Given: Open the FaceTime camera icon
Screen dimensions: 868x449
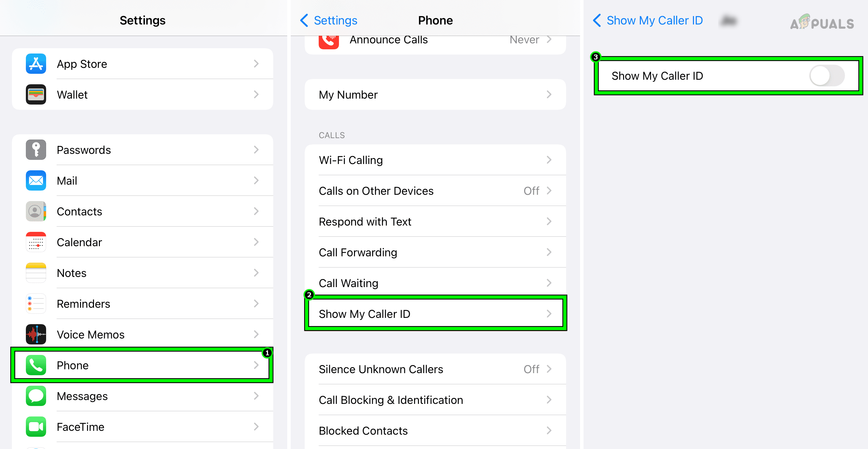Looking at the screenshot, I should [x=36, y=427].
